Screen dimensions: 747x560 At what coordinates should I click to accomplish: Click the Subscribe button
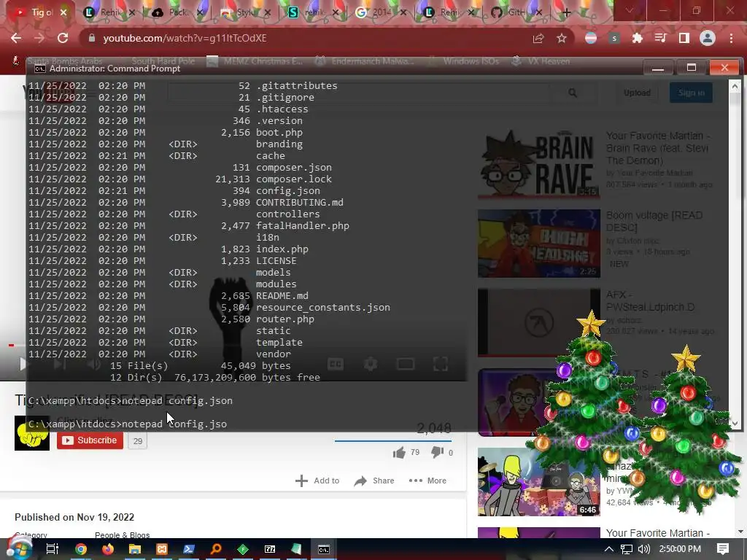point(90,440)
